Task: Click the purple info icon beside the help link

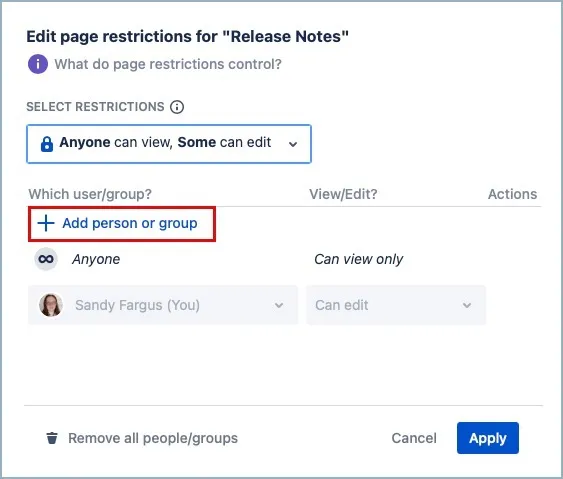Action: [x=38, y=64]
